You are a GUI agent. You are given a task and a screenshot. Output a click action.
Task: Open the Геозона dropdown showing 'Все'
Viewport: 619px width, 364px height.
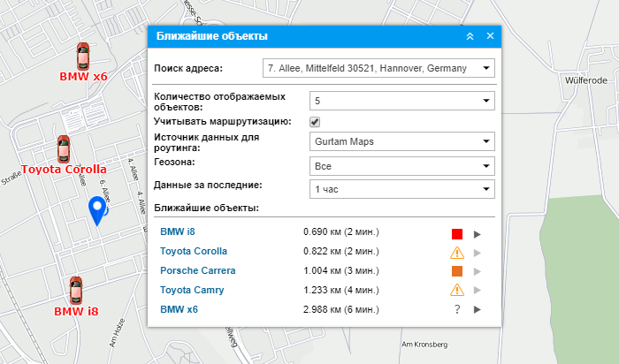pos(486,165)
